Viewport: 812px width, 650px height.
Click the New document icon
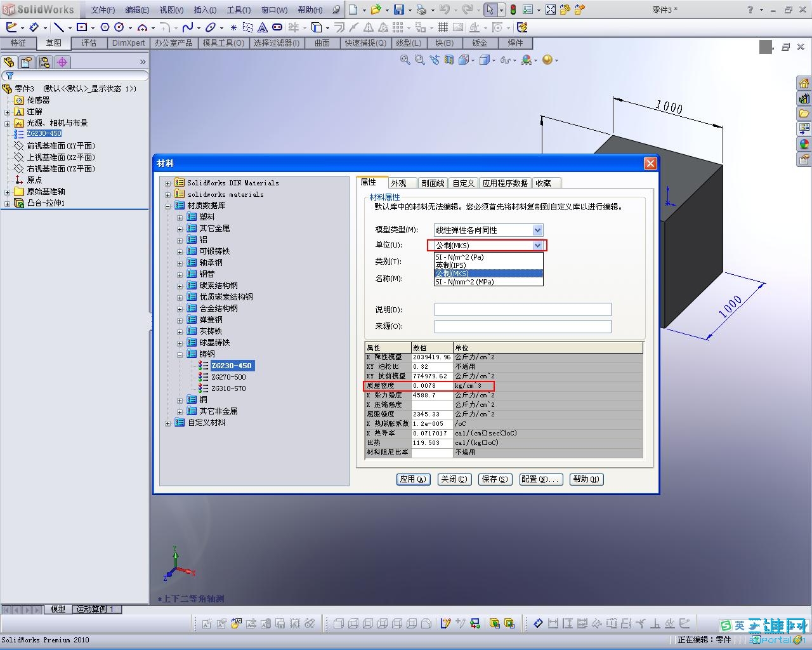click(x=353, y=10)
